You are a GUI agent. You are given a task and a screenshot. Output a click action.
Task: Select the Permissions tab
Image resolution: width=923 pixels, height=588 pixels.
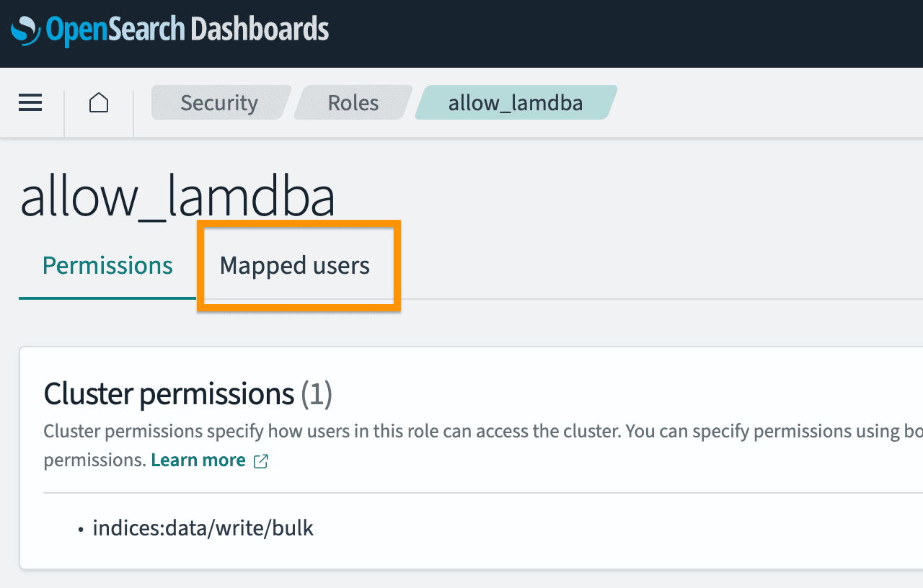point(107,266)
